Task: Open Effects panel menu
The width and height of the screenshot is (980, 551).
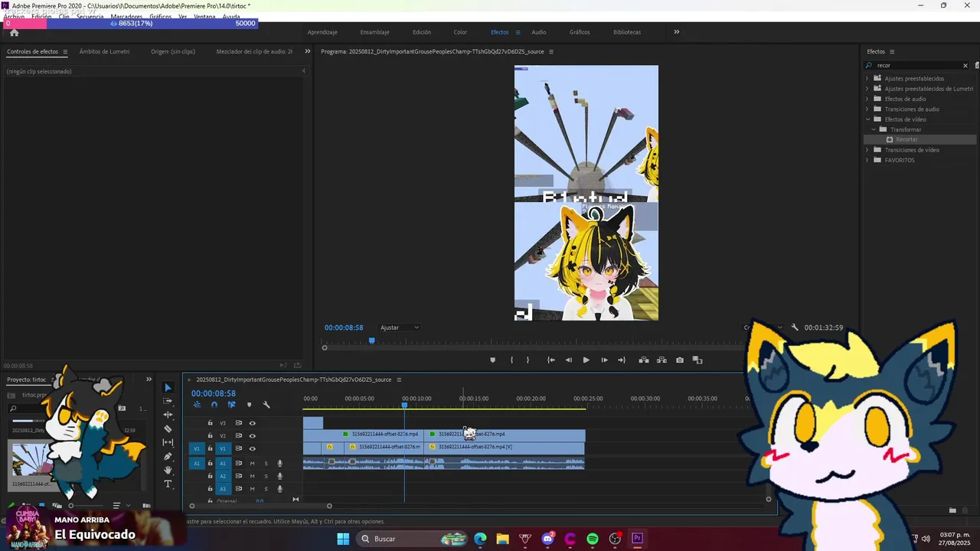Action: (893, 52)
